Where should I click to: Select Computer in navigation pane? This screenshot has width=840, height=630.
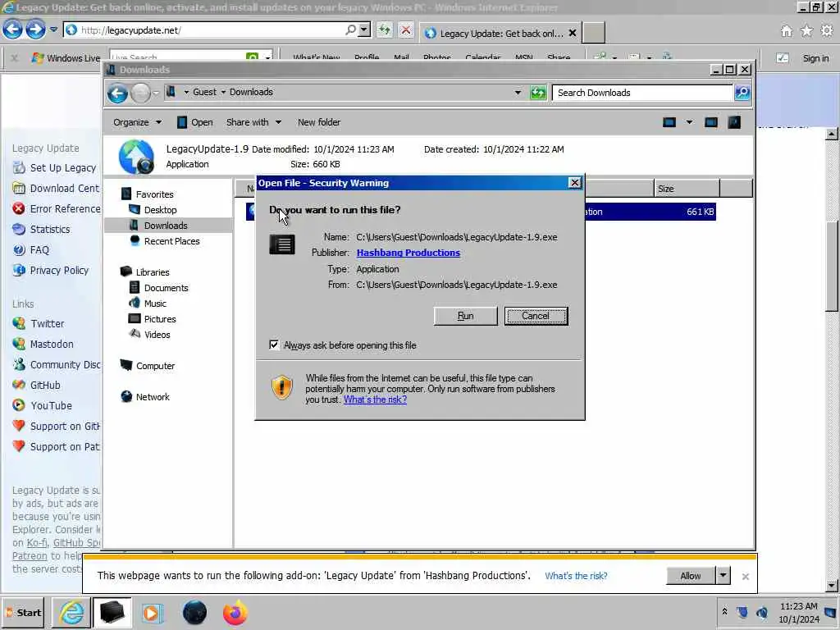155,367
